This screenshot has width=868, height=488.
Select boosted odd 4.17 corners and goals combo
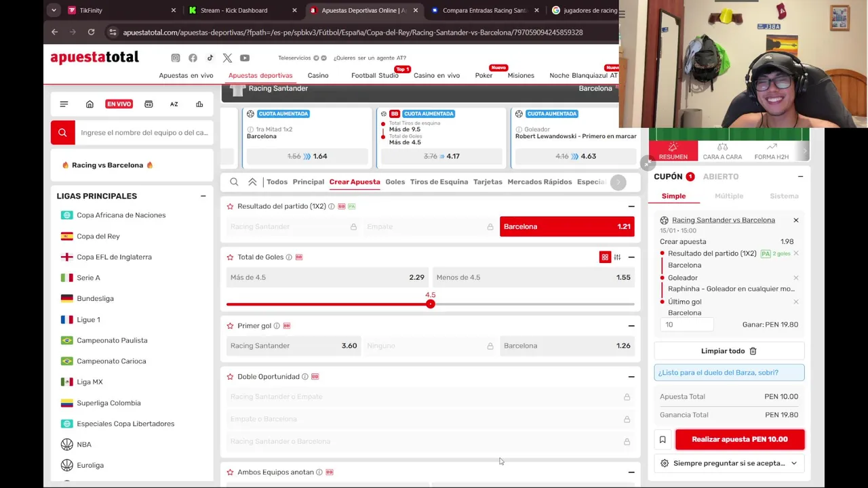click(442, 156)
